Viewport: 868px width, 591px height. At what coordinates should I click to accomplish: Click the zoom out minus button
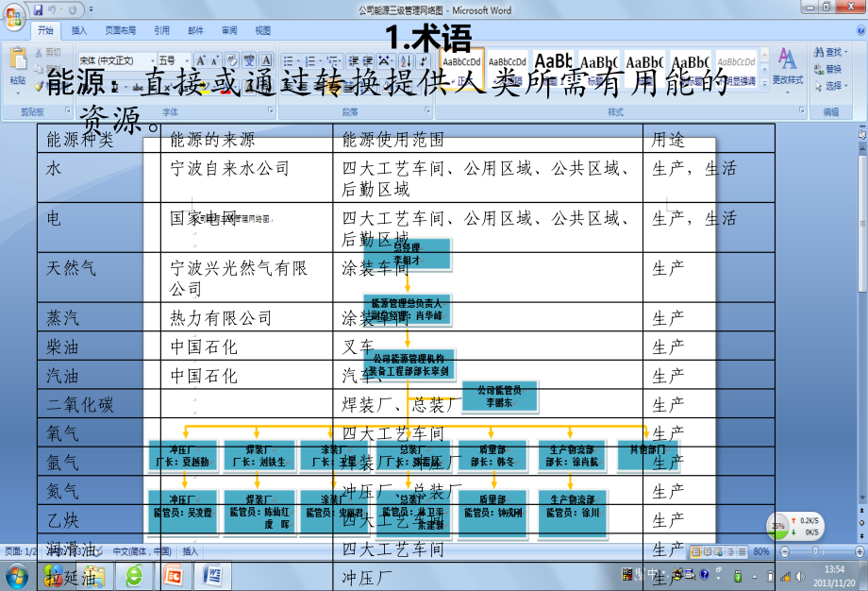784,551
